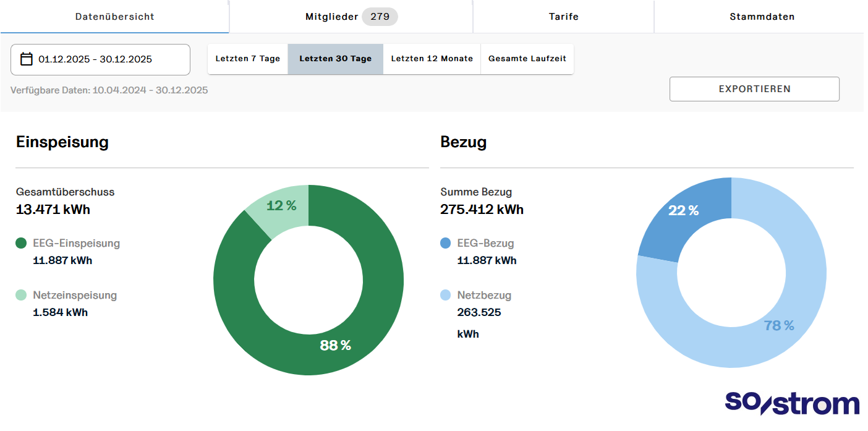Click the EXPORTIEREN button
This screenshot has height=431, width=868.
point(754,88)
